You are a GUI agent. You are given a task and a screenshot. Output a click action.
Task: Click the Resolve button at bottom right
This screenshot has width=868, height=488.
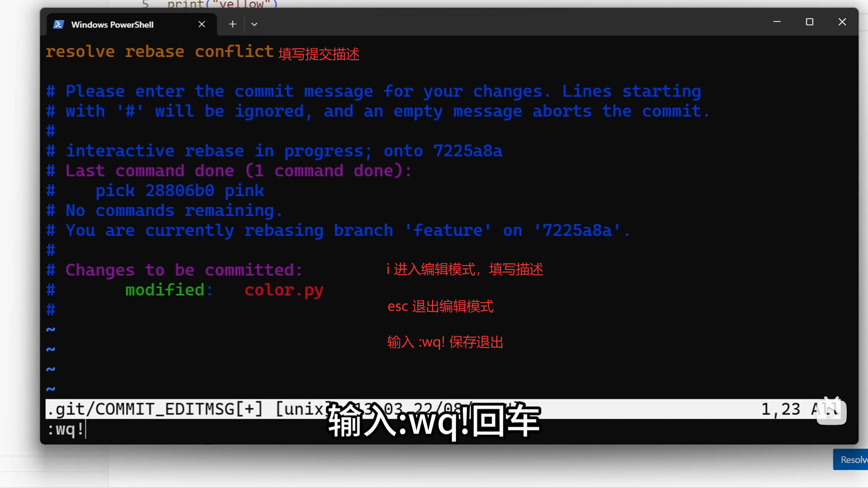[x=851, y=460]
